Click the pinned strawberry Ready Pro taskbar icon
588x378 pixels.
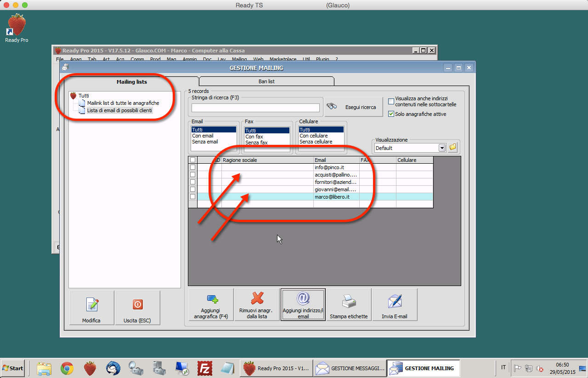(90, 368)
